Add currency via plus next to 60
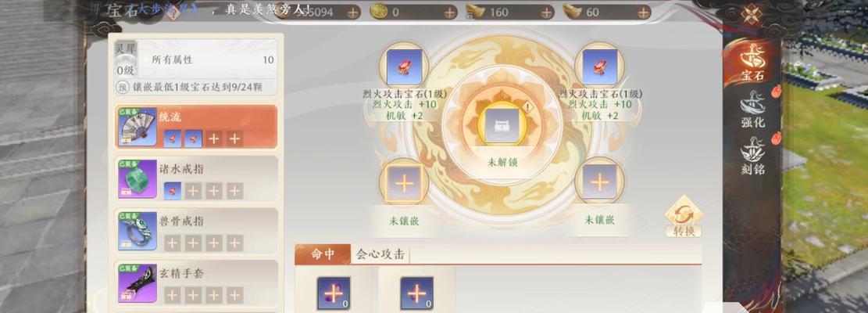Screen dimensions: 868x313 pos(643,13)
